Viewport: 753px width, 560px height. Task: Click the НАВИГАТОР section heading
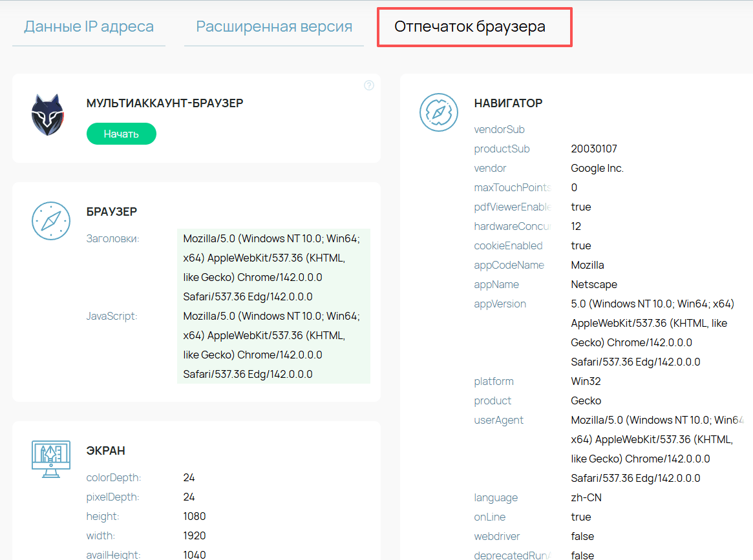508,103
